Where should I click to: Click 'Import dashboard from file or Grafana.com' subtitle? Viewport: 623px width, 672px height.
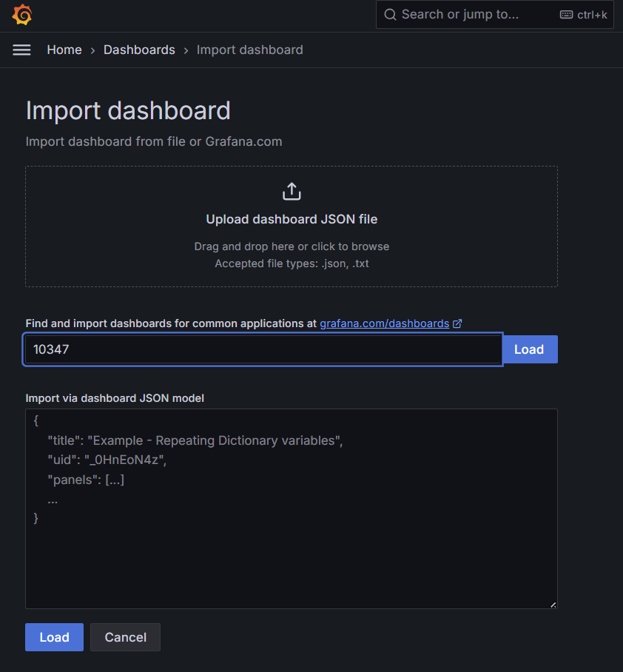click(154, 141)
